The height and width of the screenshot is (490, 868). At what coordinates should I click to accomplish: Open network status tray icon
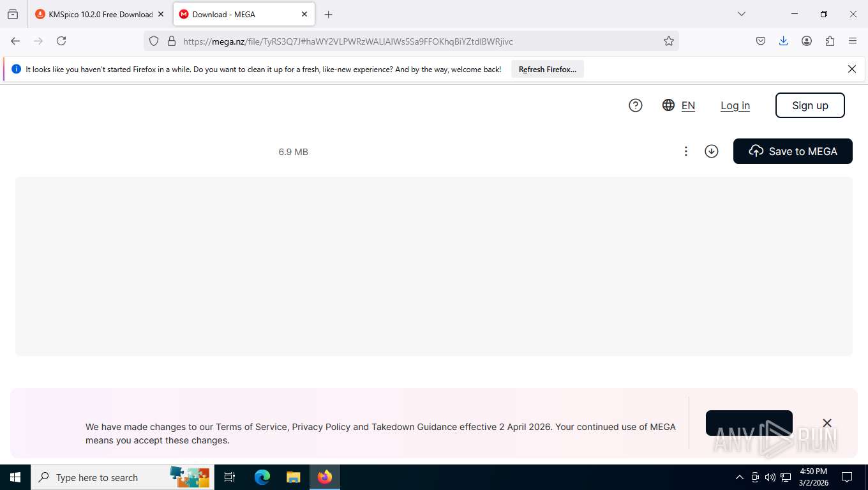(x=786, y=477)
